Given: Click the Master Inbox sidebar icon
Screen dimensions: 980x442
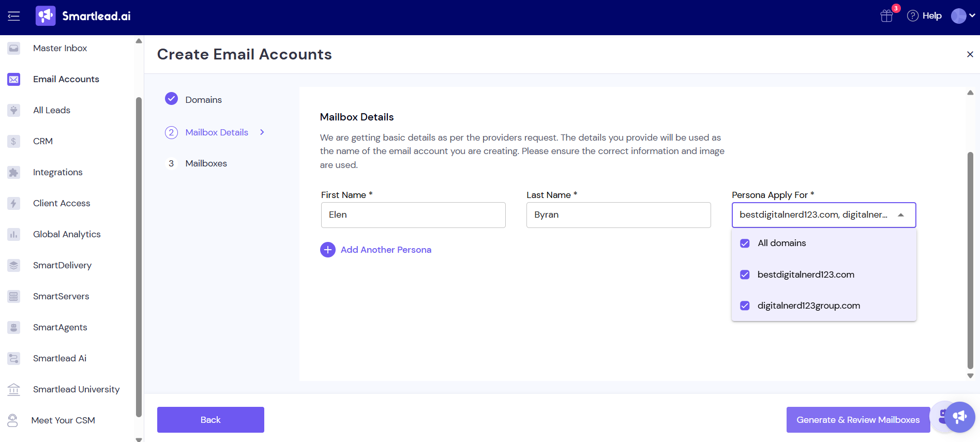Looking at the screenshot, I should click(x=14, y=49).
